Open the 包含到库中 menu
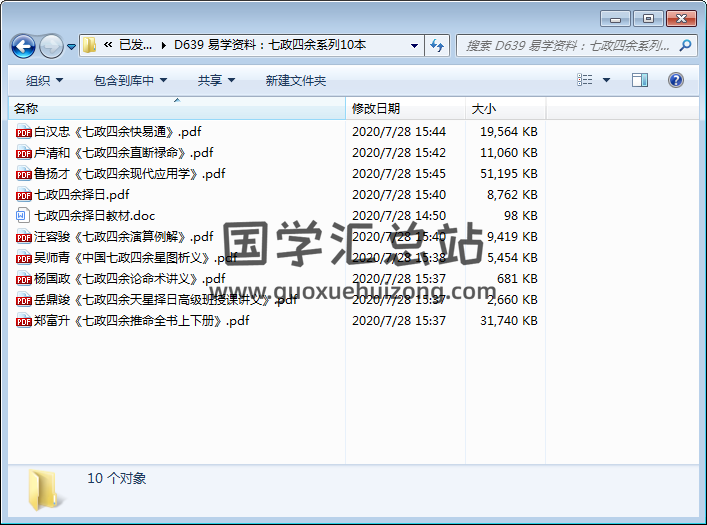Screen dimensions: 707x525 (x=131, y=80)
